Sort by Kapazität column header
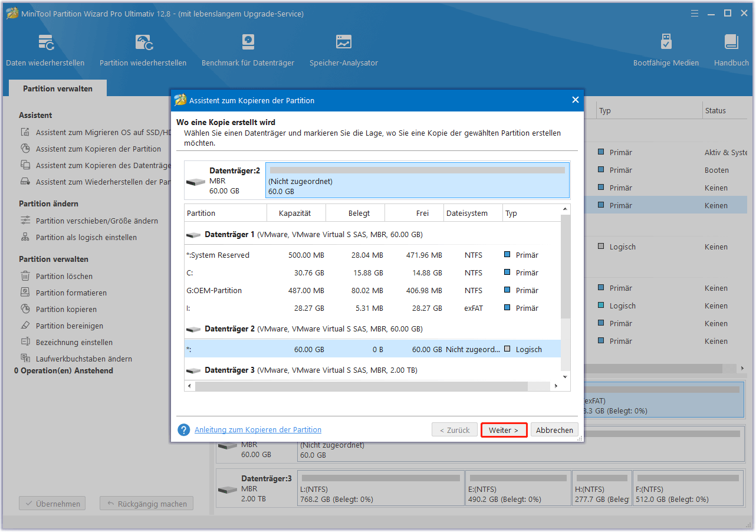The height and width of the screenshot is (532, 756). click(x=297, y=214)
